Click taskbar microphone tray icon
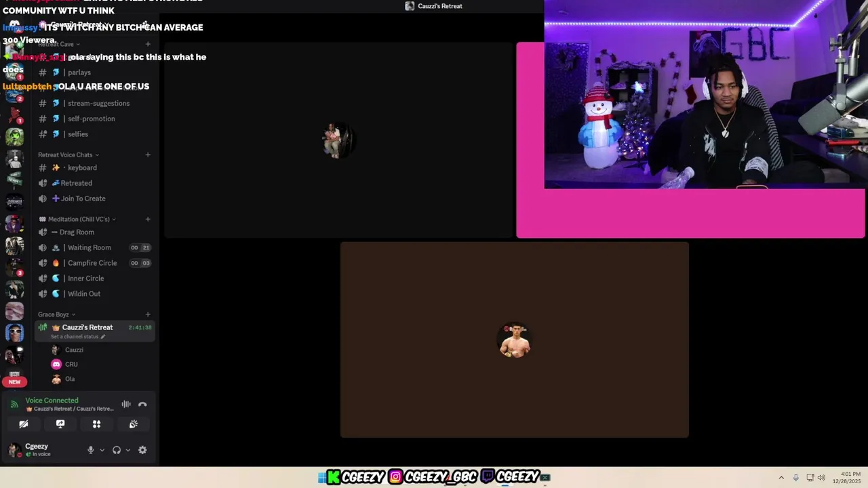The height and width of the screenshot is (488, 868). point(795,477)
